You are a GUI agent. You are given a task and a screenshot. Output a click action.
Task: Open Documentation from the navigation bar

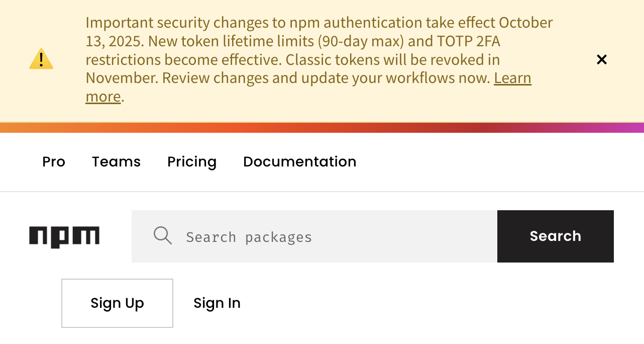point(299,161)
